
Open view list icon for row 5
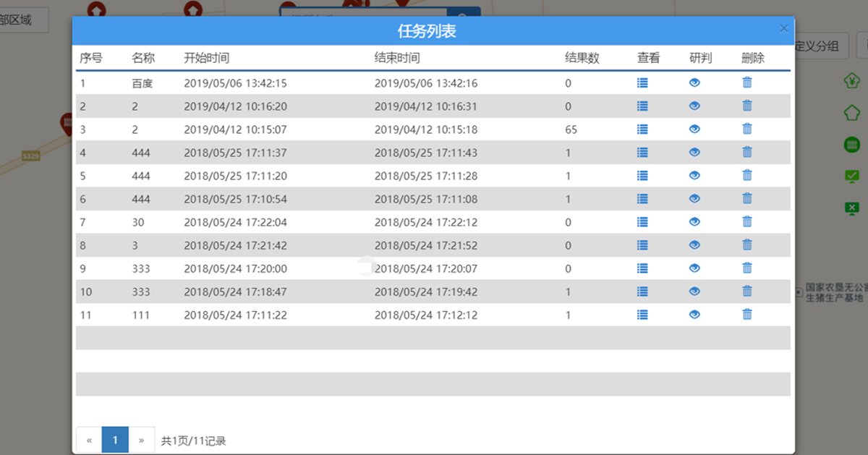[642, 175]
